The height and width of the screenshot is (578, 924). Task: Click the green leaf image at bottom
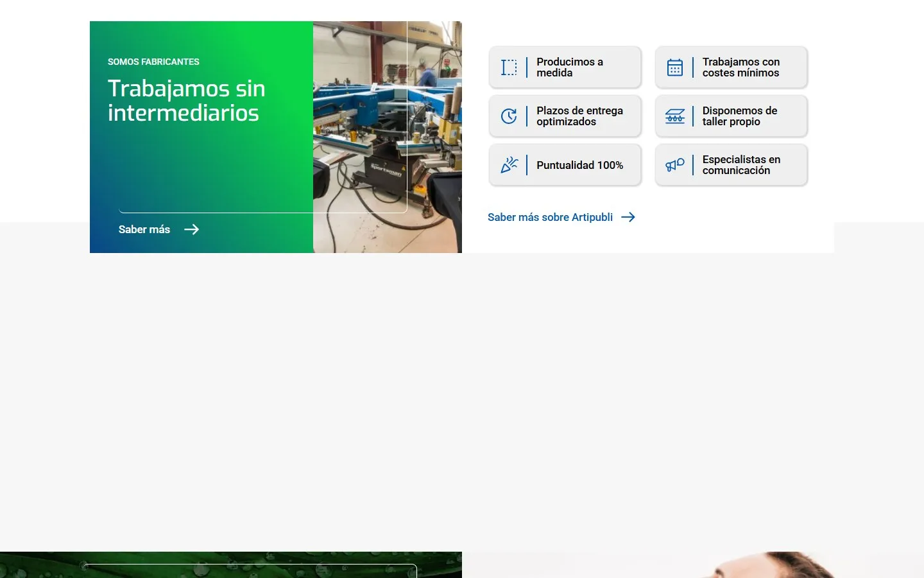tap(231, 565)
